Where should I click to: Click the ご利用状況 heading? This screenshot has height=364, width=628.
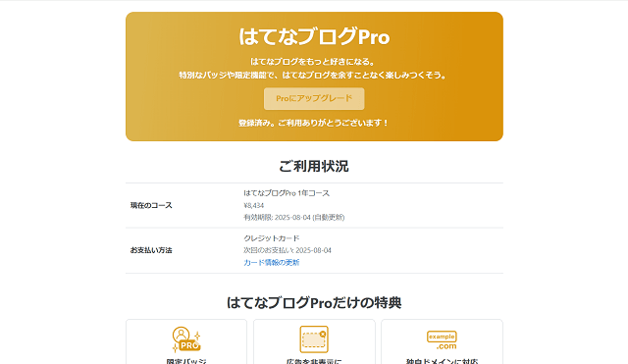[x=314, y=166]
